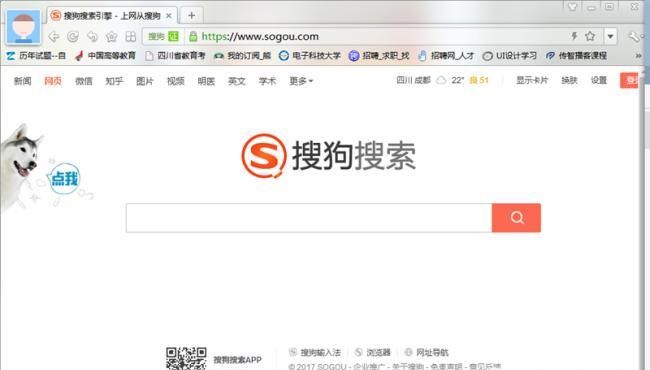Click the orange search magnifier button

tap(517, 218)
